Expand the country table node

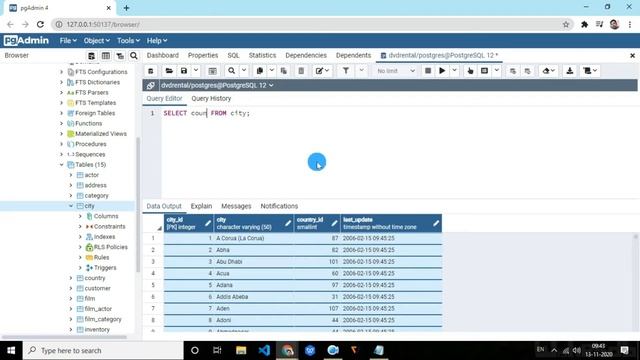[71, 278]
